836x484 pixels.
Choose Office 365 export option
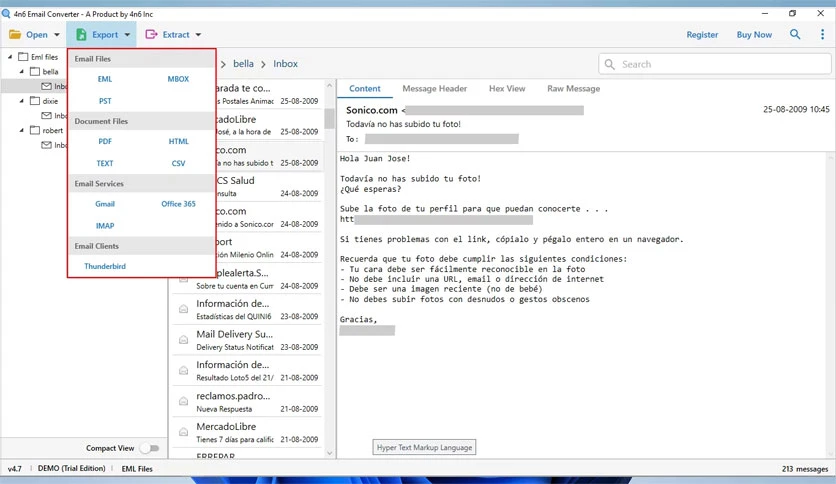coord(179,204)
